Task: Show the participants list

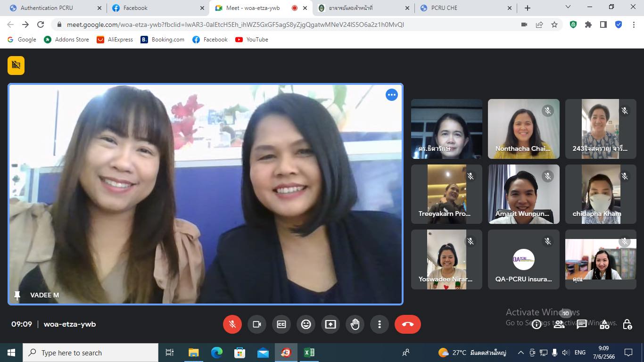Action: [x=559, y=324]
